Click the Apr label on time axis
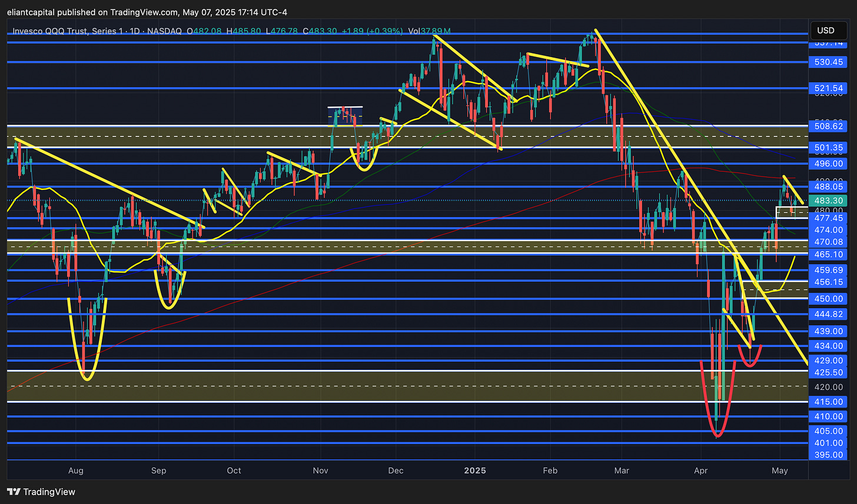Screen dimensions: 857x504 point(701,470)
